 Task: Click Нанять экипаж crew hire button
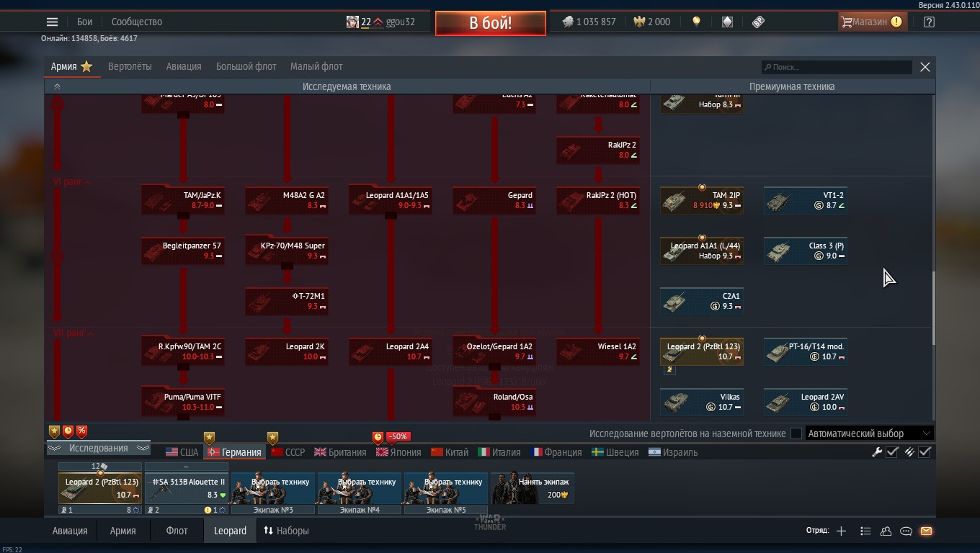point(533,488)
